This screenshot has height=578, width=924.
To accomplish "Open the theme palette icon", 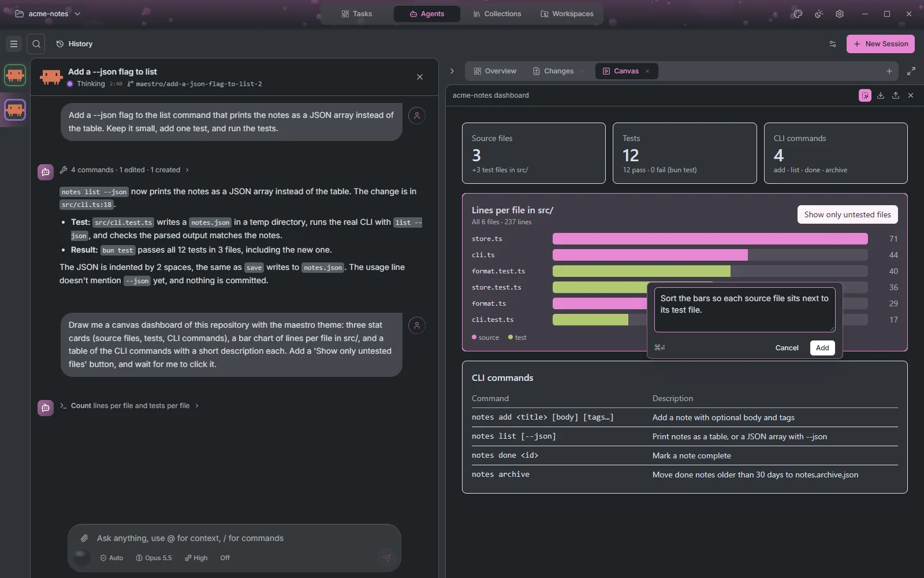I will (x=798, y=14).
